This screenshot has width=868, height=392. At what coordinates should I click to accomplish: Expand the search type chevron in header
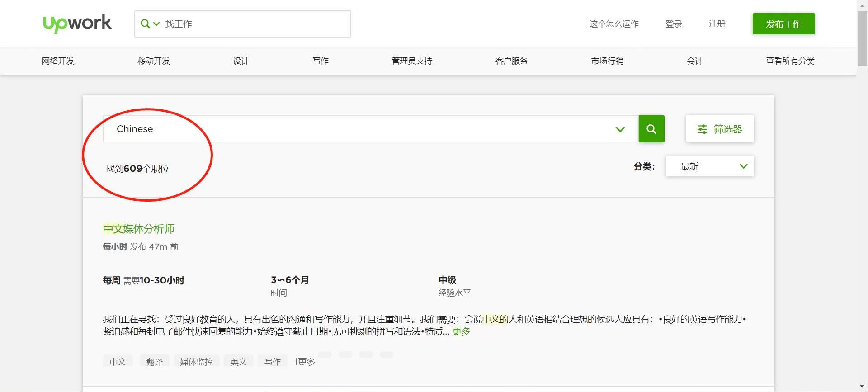pyautogui.click(x=157, y=24)
